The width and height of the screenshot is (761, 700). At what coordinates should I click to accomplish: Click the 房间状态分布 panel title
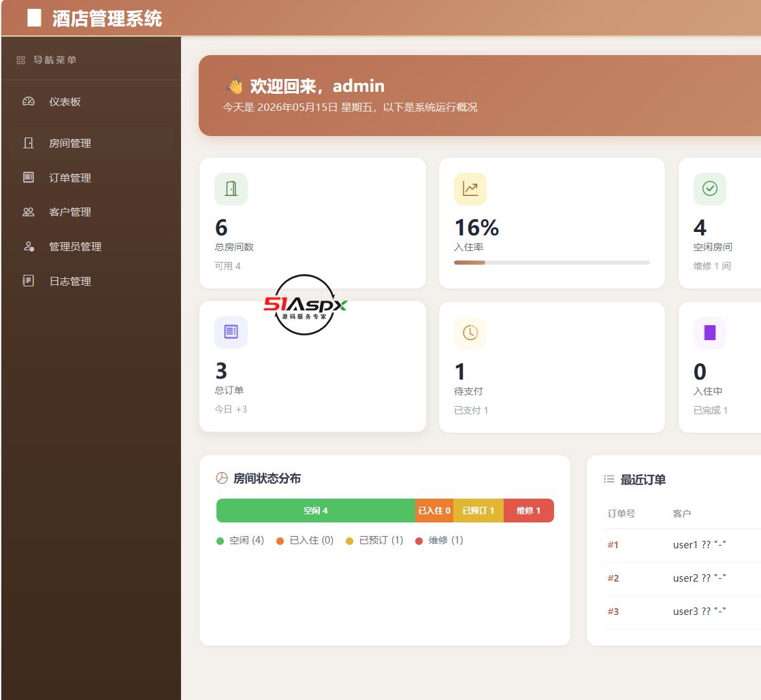click(x=267, y=478)
